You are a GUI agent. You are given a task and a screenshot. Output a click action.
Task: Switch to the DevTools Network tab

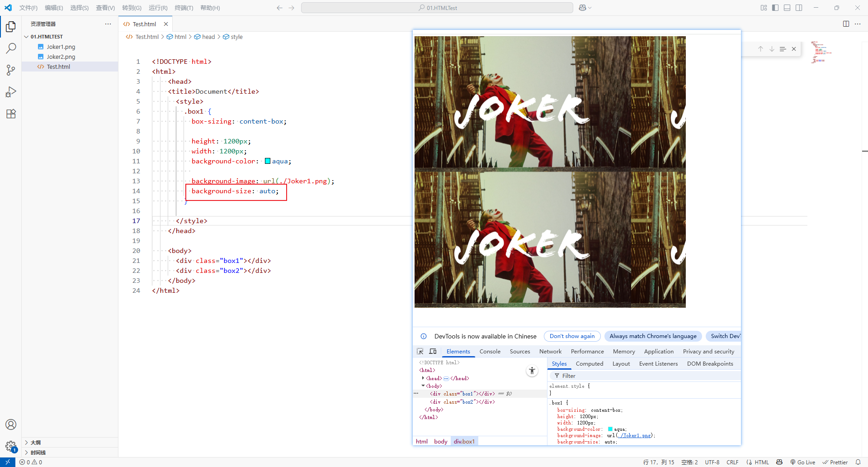(x=550, y=352)
